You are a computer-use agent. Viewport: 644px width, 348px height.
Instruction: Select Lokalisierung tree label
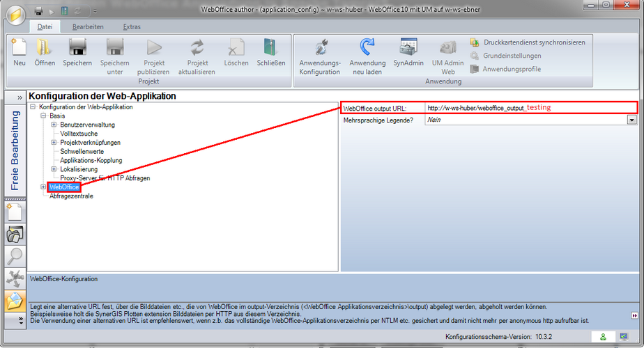[79, 170]
